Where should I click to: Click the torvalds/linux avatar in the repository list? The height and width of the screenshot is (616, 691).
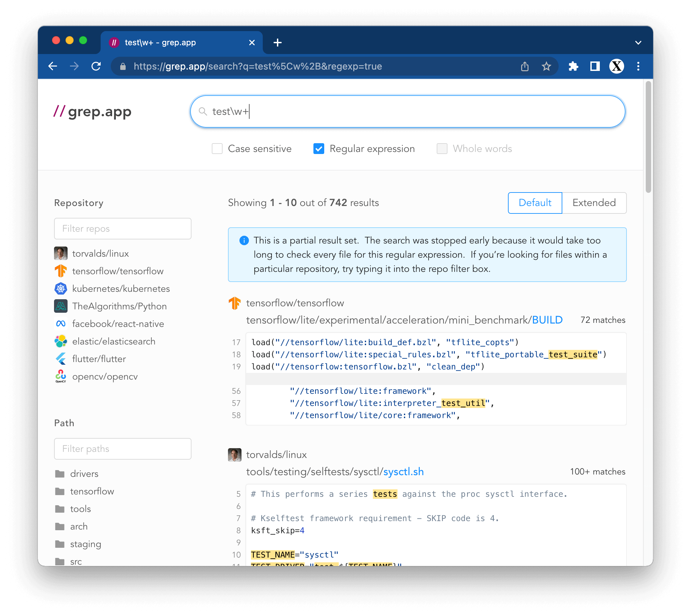(x=61, y=254)
